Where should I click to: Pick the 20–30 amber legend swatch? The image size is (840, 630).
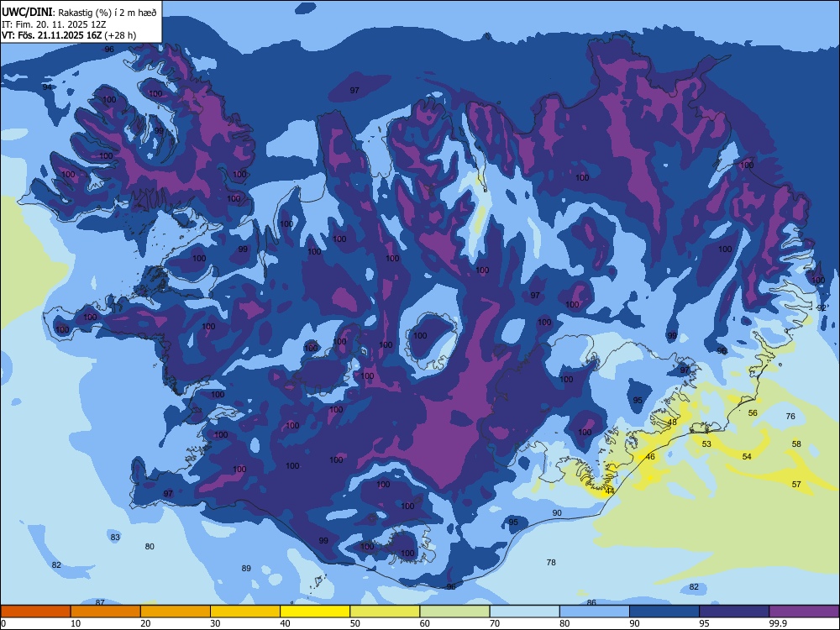pyautogui.click(x=176, y=612)
